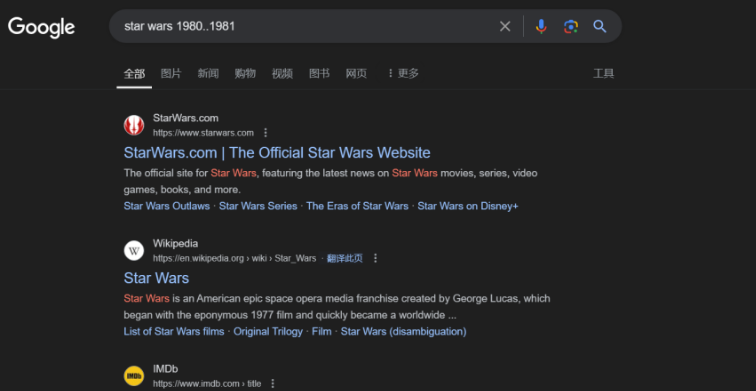
Task: Open the Star Wars Series sitelink
Action: 258,206
